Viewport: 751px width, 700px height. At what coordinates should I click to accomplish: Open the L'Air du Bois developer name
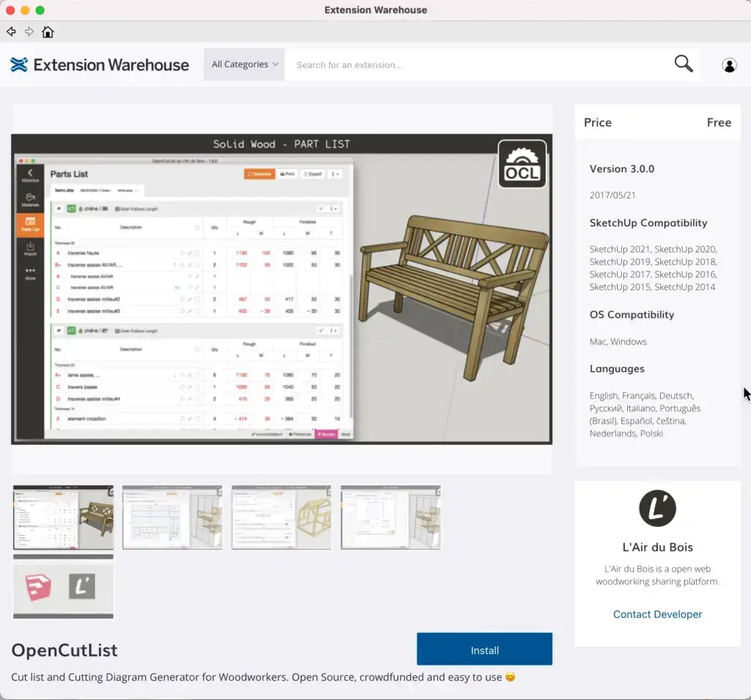(658, 548)
